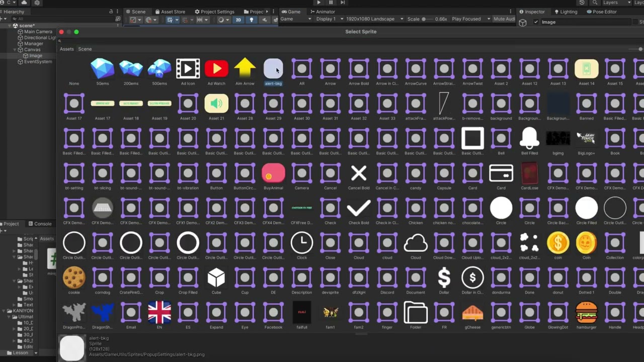This screenshot has height=362, width=644.
Task: Select the Cancel Bold X sprite
Action: 359,173
